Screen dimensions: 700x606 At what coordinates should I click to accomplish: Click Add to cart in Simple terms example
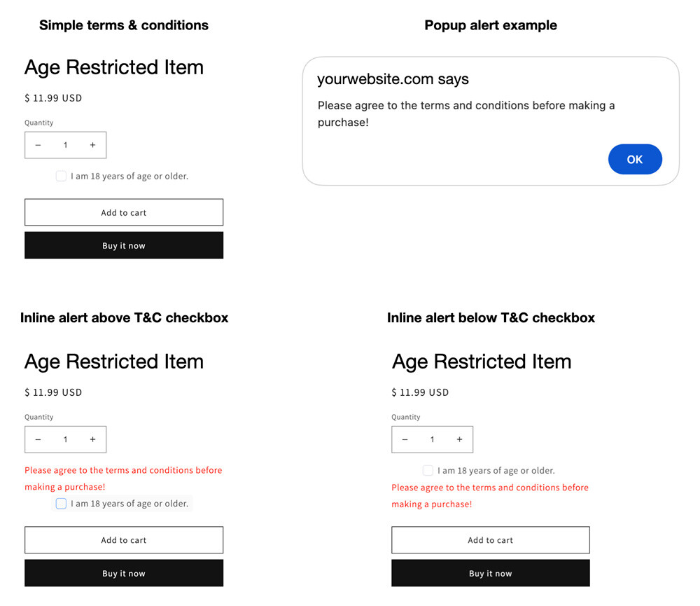pos(124,212)
